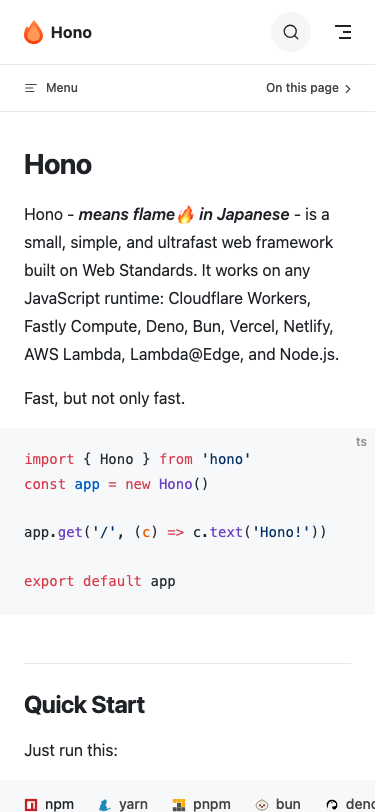Click the fire emoji in the intro paragraph
Viewport: 375px width, 812px height.
185,214
